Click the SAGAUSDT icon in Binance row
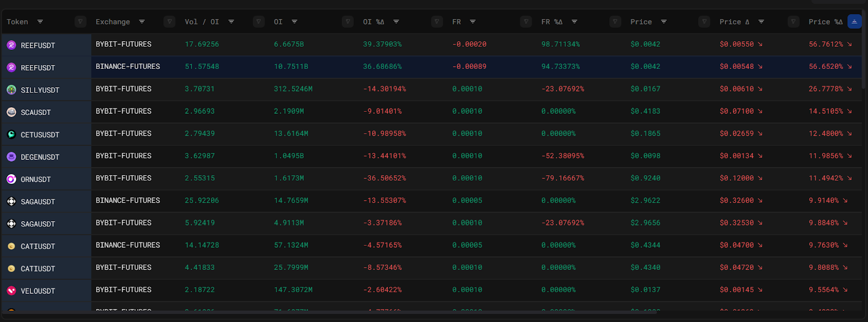Screen dimensions: 868x322 click(11, 201)
